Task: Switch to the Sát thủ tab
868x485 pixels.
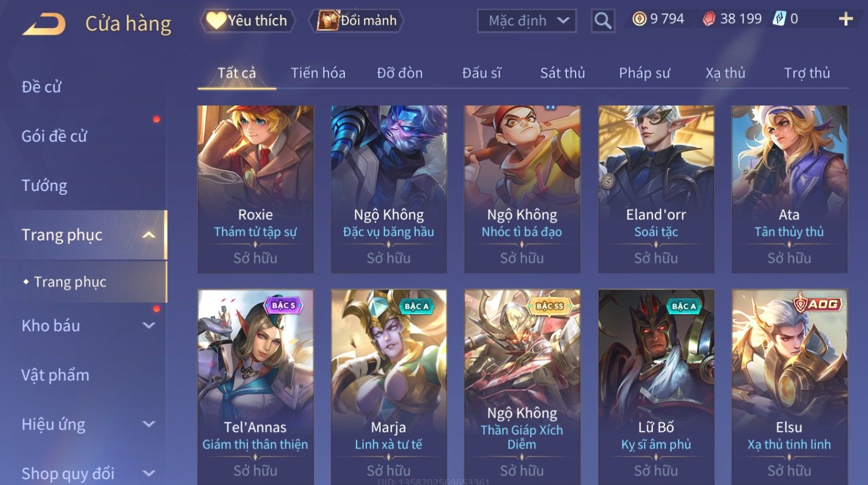Action: point(562,73)
